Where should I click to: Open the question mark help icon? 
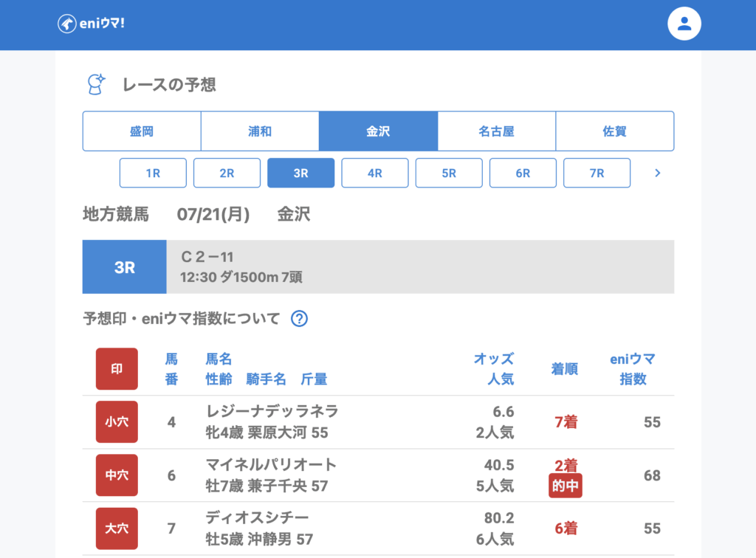299,319
